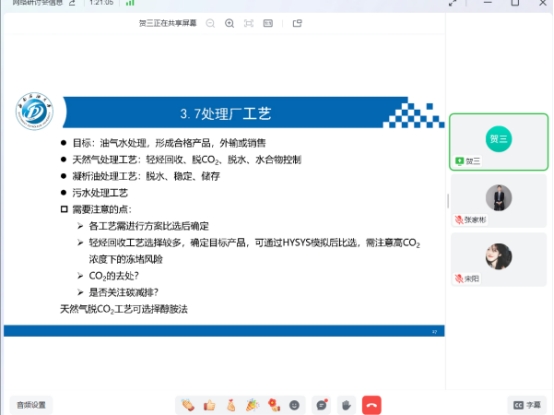Open the smiley emoji picker

(x=294, y=405)
